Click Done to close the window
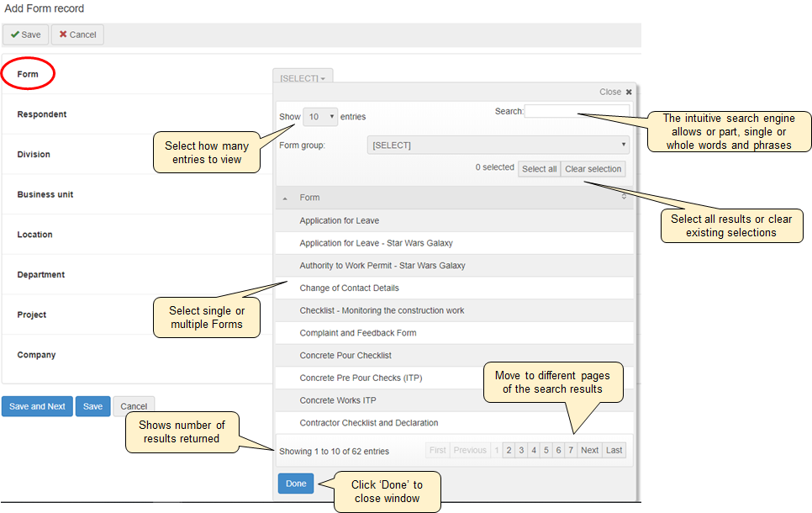The image size is (812, 513). [x=296, y=484]
